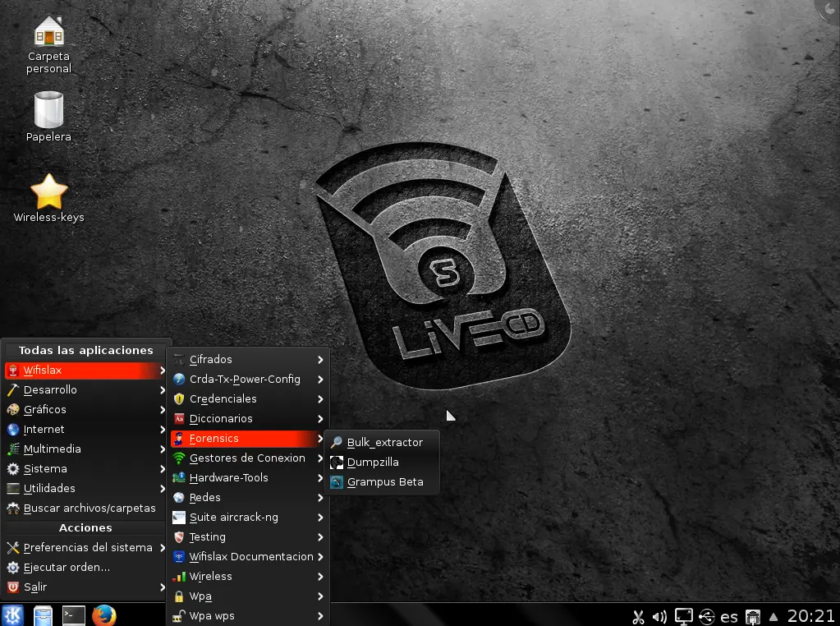Image resolution: width=840 pixels, height=626 pixels.
Task: Click the Sistema gear icon
Action: (13, 469)
